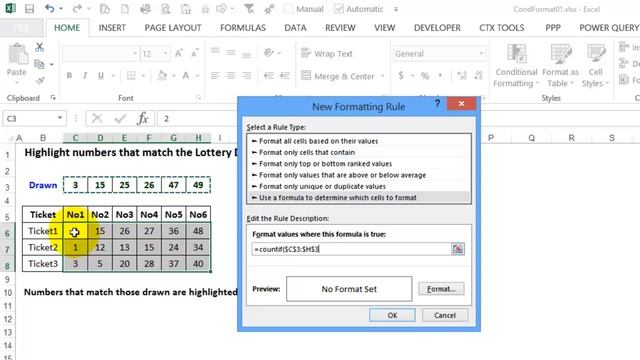
Task: Click the Percent Style icon
Action: [425, 76]
